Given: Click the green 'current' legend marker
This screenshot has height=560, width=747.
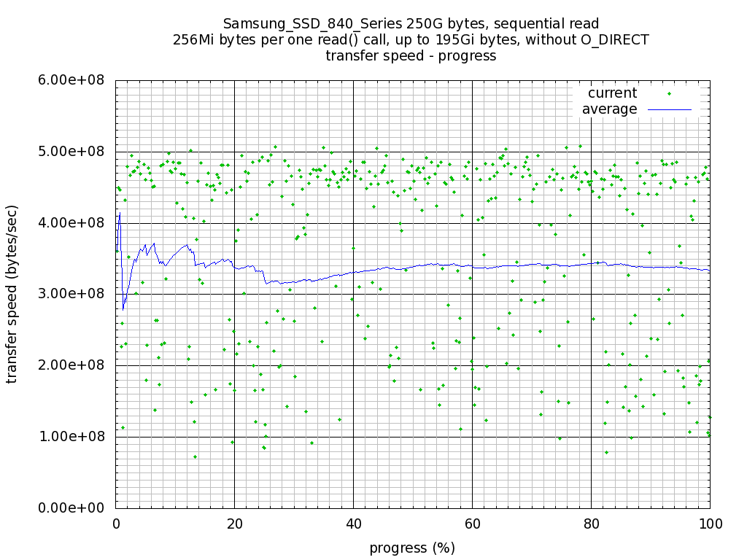Looking at the screenshot, I should click(x=669, y=93).
